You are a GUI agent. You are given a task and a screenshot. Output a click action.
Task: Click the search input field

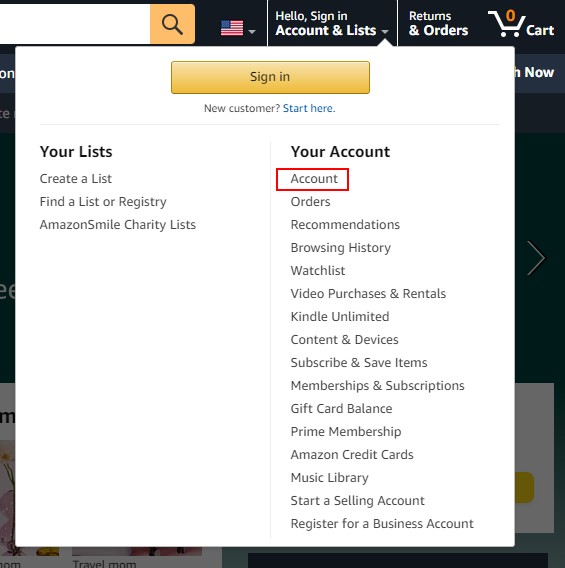click(x=75, y=24)
